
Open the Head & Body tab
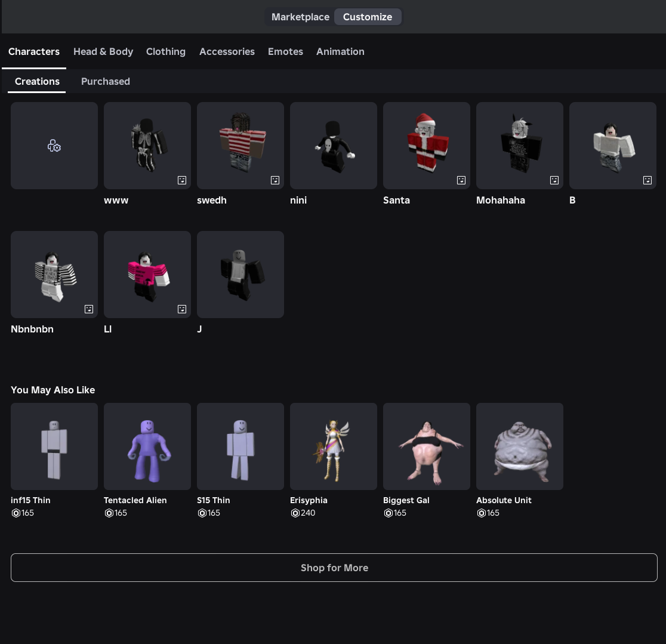tap(103, 51)
